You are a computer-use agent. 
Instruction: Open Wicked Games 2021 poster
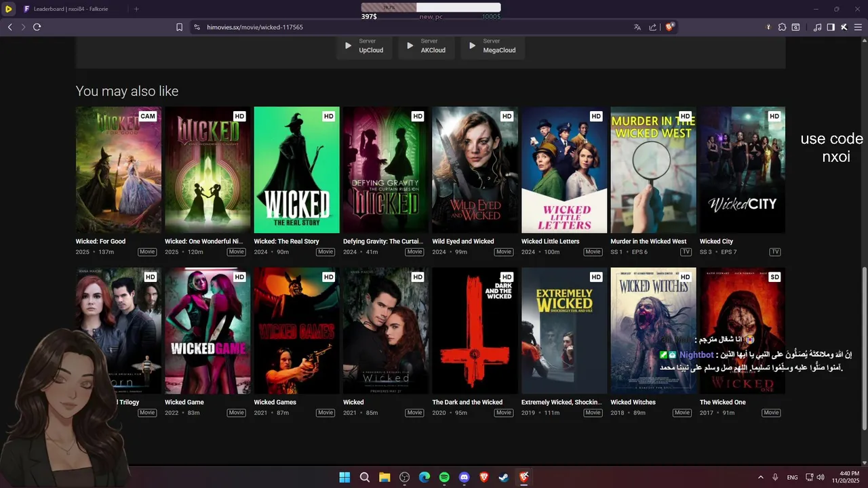297,331
